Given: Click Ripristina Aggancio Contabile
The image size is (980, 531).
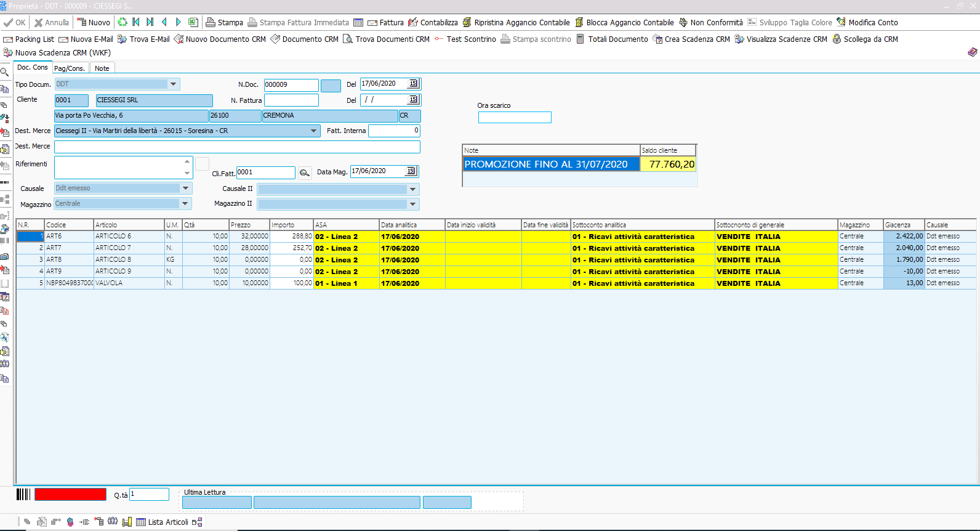Looking at the screenshot, I should pyautogui.click(x=516, y=22).
